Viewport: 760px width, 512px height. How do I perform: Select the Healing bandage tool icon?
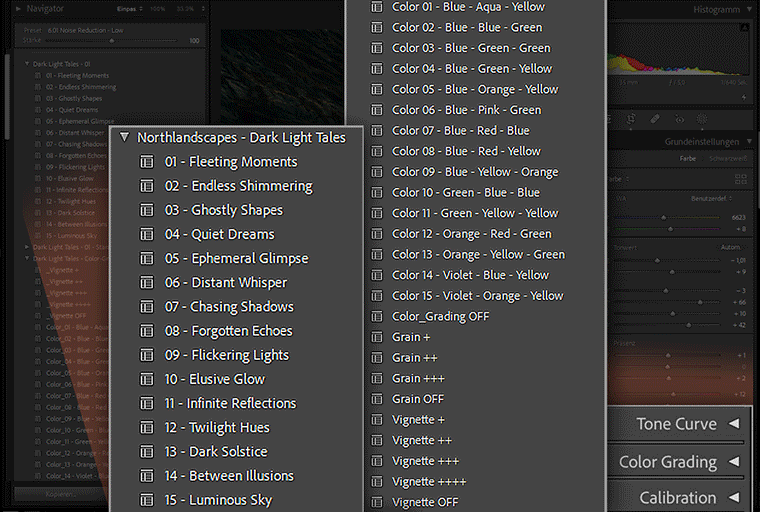point(655,119)
